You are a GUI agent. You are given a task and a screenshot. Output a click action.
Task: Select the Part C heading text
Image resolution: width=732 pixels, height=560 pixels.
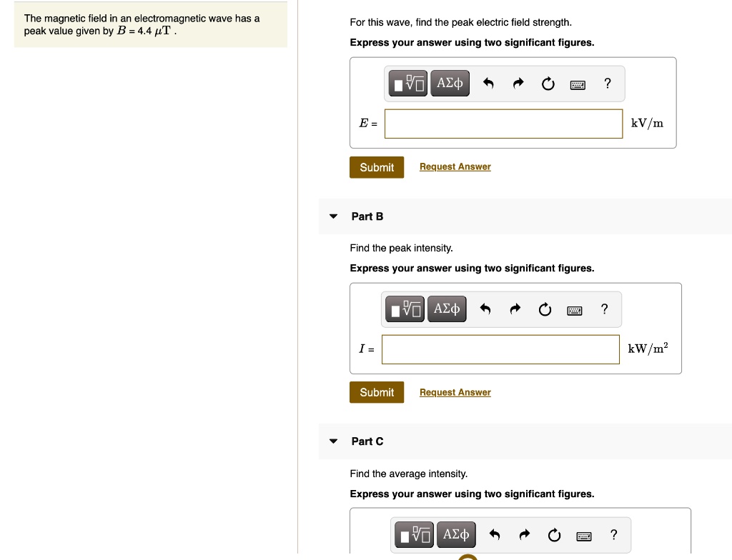click(367, 441)
